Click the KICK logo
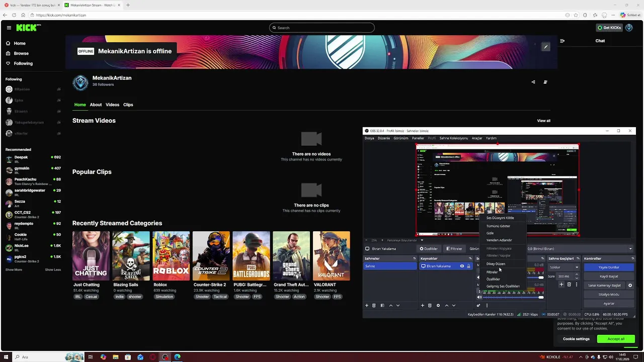644x362 pixels. pos(28,28)
